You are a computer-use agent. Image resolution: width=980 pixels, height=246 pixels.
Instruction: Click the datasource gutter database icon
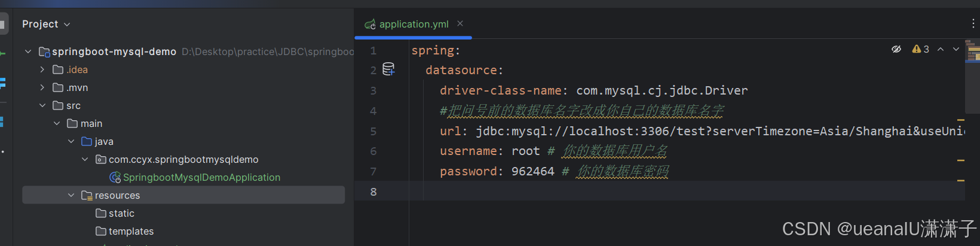click(x=388, y=69)
